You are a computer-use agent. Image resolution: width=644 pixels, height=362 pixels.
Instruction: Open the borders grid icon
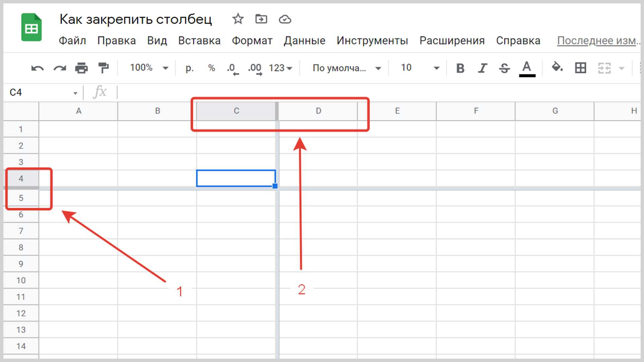point(580,68)
